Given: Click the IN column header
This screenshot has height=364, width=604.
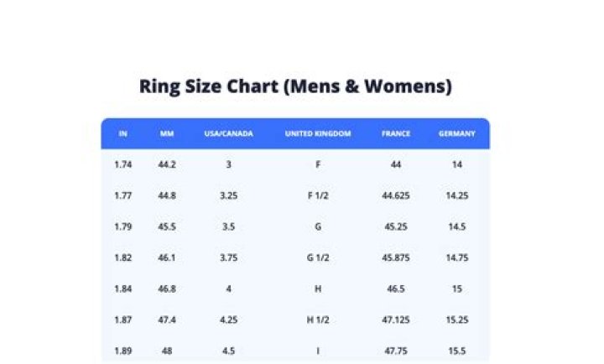Looking at the screenshot, I should (123, 133).
